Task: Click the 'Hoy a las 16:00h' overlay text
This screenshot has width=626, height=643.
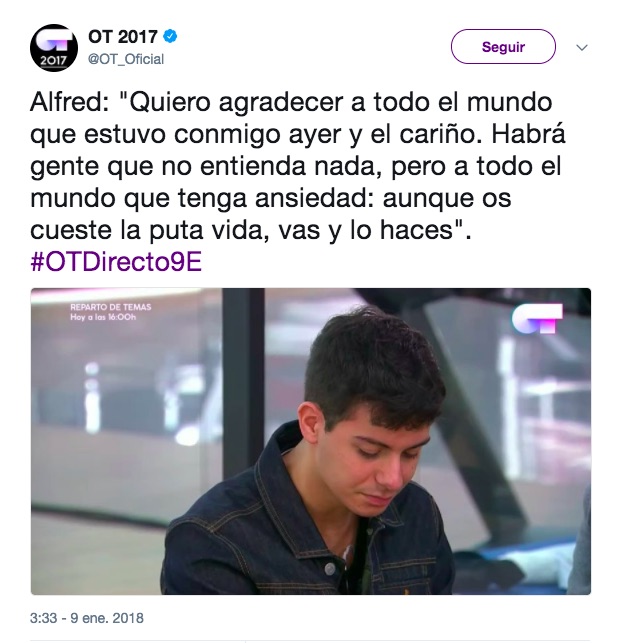Action: [103, 317]
